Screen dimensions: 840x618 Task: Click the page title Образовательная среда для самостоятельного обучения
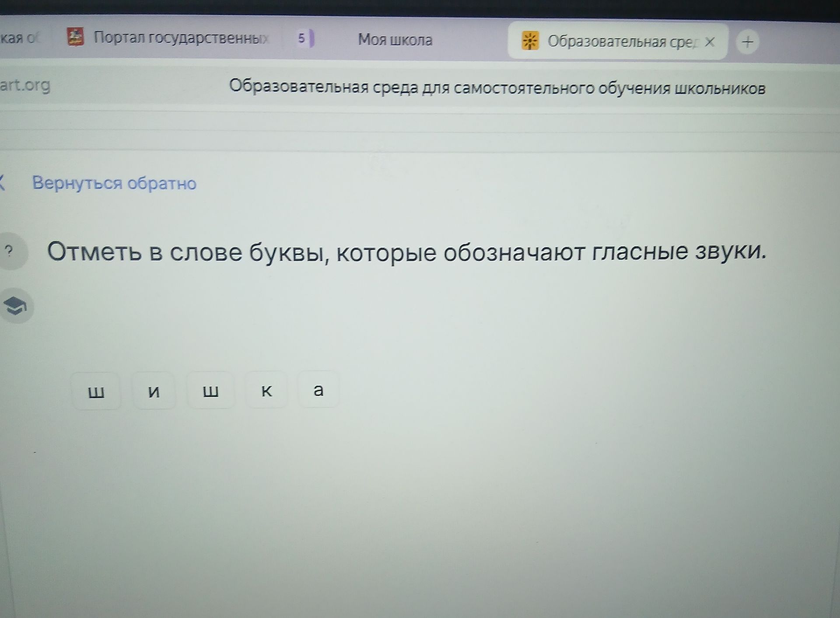[x=497, y=87]
